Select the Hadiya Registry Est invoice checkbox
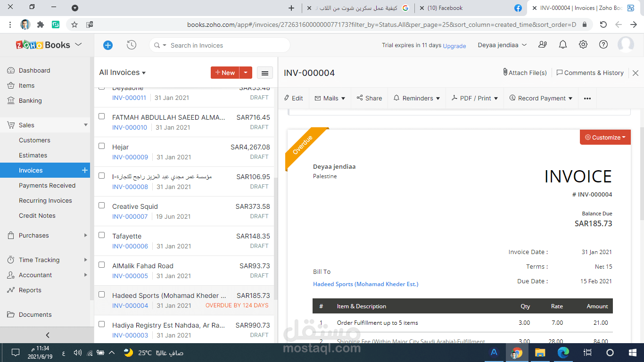This screenshot has width=644, height=362. coord(101,324)
